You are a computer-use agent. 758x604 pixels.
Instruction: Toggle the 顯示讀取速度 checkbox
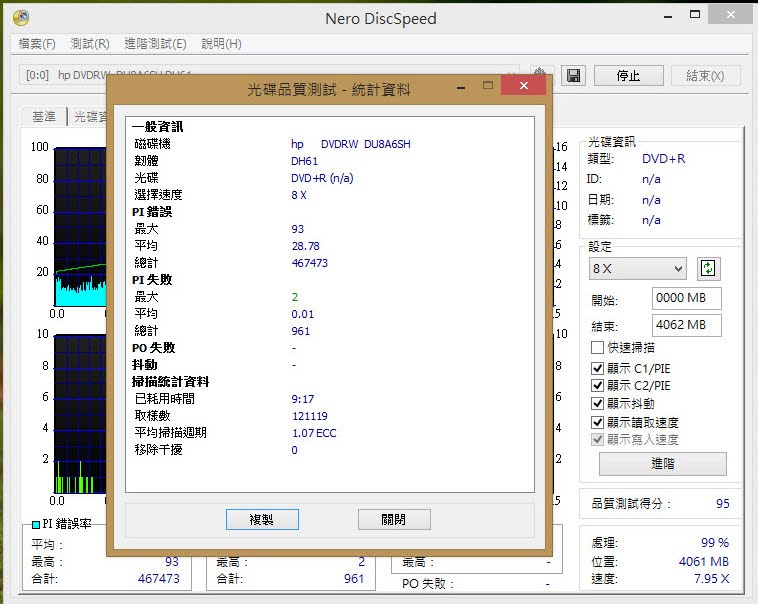click(x=597, y=422)
